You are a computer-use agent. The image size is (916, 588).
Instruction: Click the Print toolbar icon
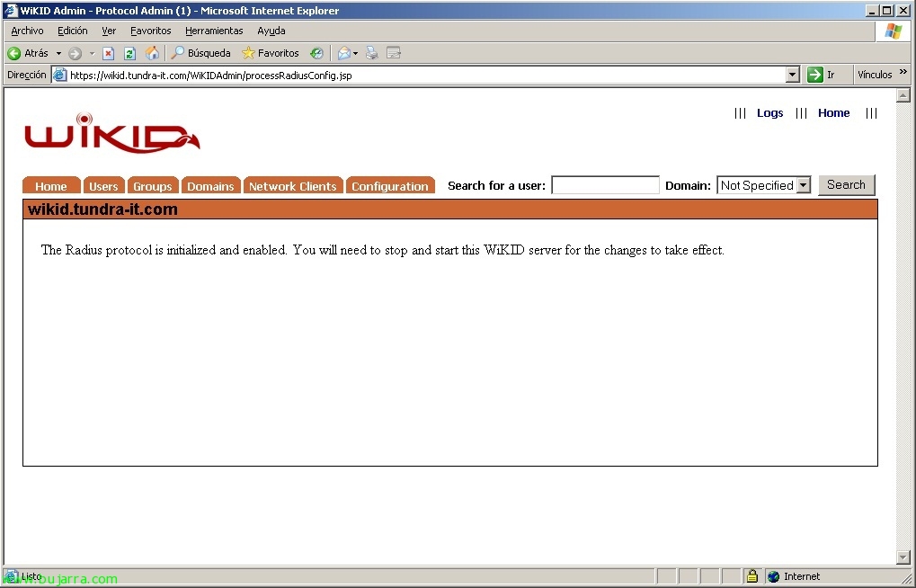click(x=371, y=53)
